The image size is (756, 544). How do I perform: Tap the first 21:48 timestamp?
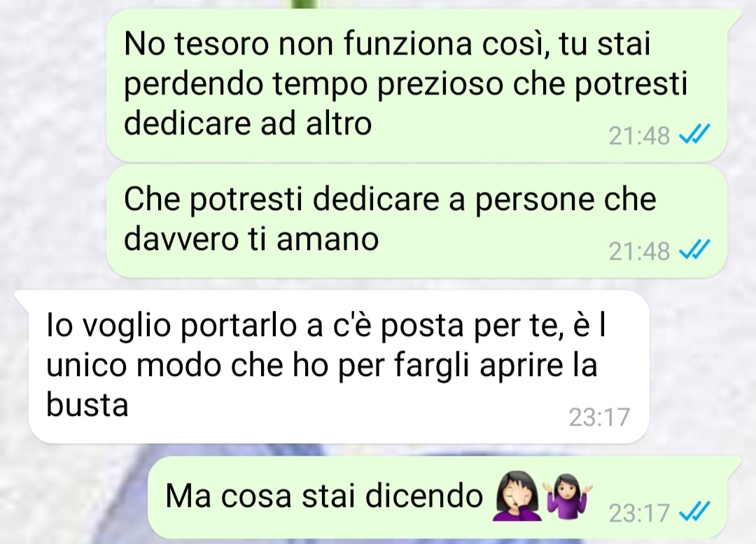point(639,136)
